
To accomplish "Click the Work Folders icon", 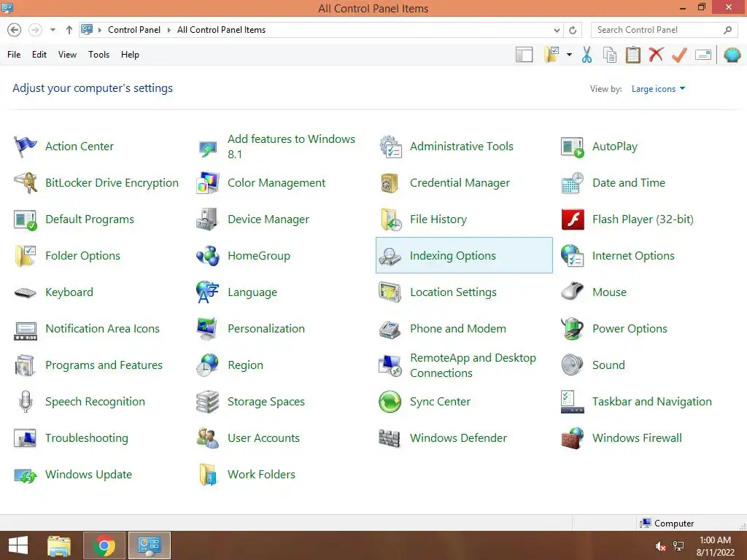I will pos(208,475).
